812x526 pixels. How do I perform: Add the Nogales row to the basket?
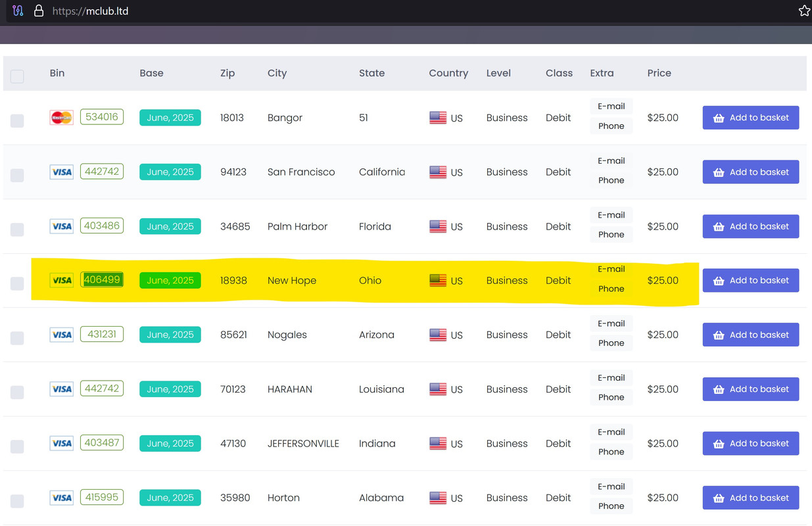[751, 335]
